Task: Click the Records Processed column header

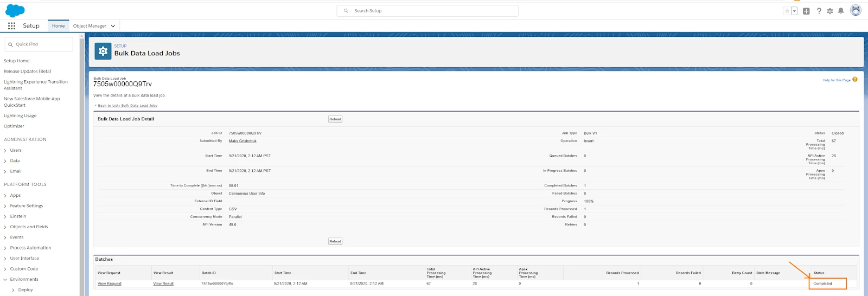Action: [622, 273]
